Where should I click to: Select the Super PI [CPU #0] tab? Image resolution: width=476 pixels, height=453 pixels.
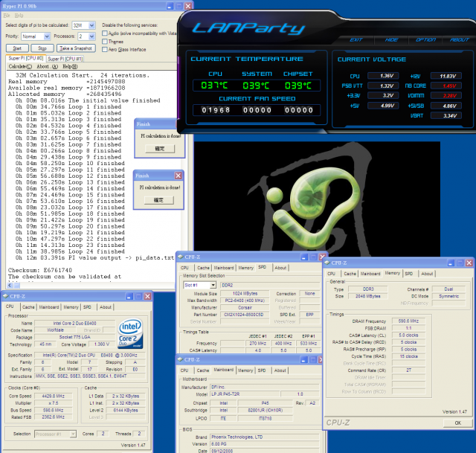(26, 58)
